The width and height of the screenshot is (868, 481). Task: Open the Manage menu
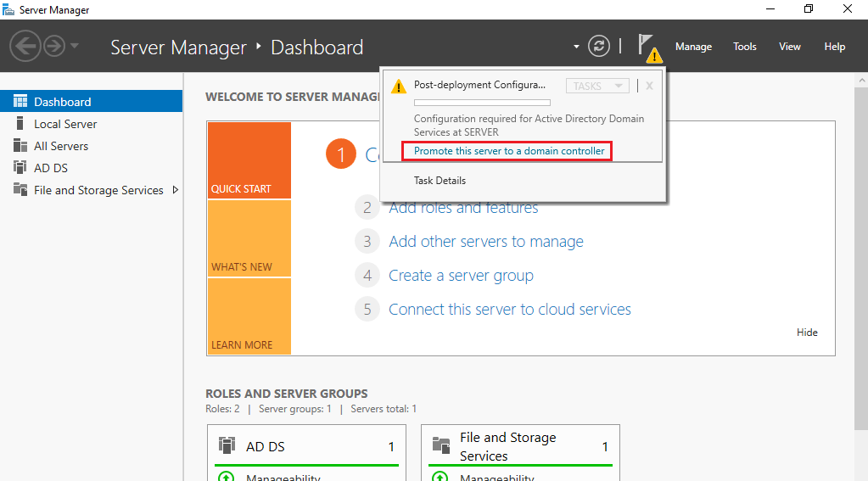pyautogui.click(x=693, y=47)
